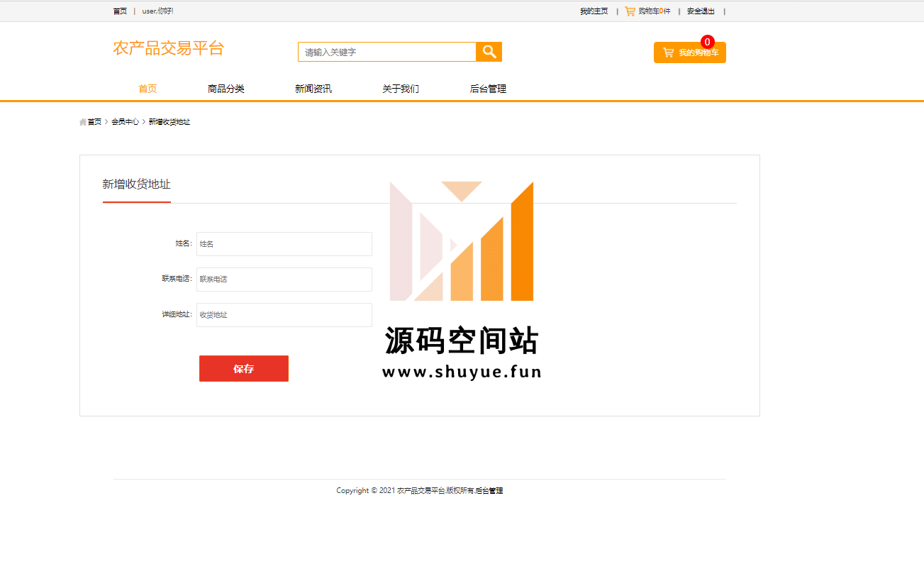
Task: Open 购物车0件 link in top bar
Action: (x=655, y=11)
